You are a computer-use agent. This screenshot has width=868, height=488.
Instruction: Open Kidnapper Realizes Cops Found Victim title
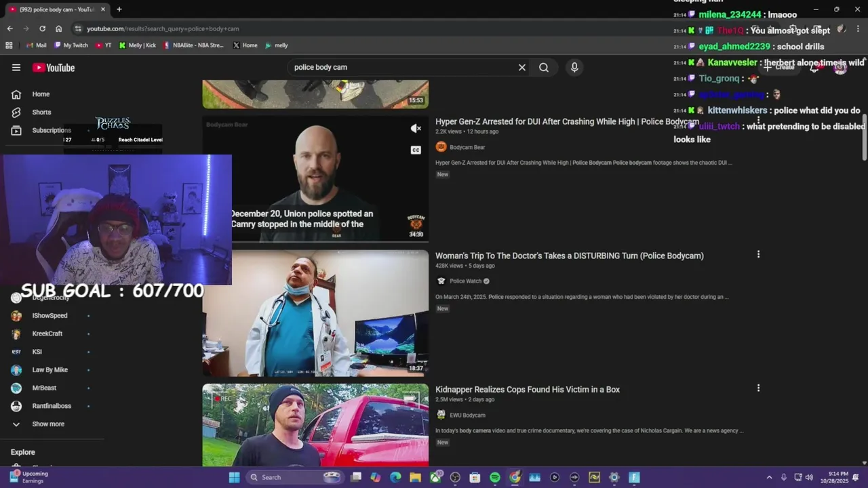[x=528, y=389]
